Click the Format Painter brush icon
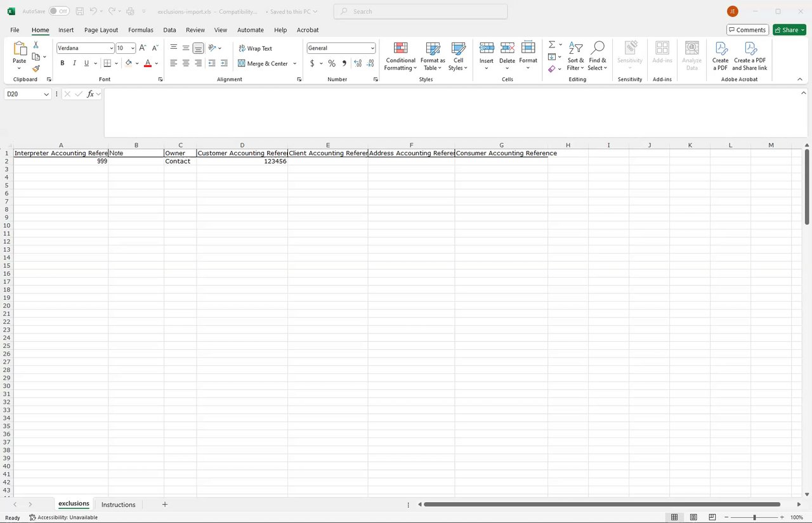Viewport: 812px width, 523px height. 36,68
